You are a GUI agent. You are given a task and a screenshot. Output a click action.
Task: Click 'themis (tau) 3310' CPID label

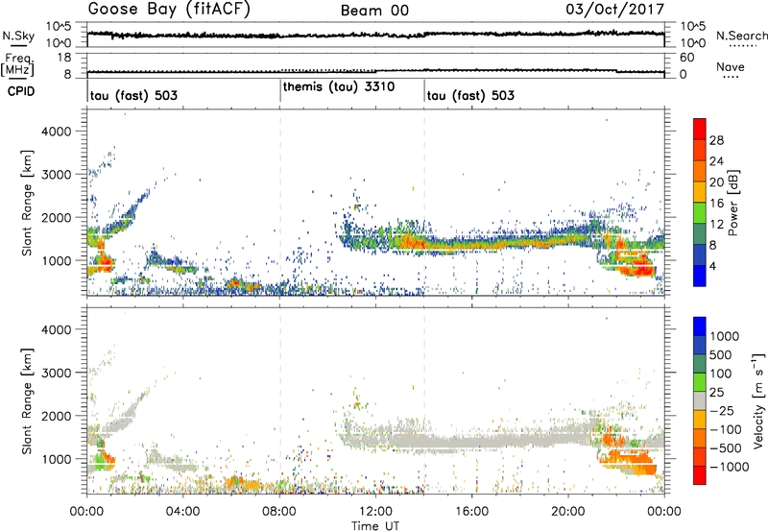339,86
